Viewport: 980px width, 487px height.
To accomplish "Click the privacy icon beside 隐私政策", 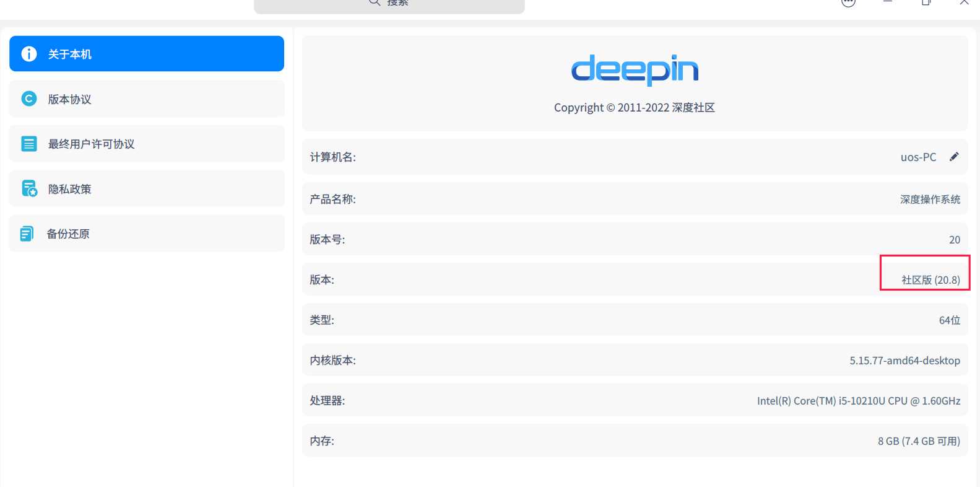I will tap(29, 188).
